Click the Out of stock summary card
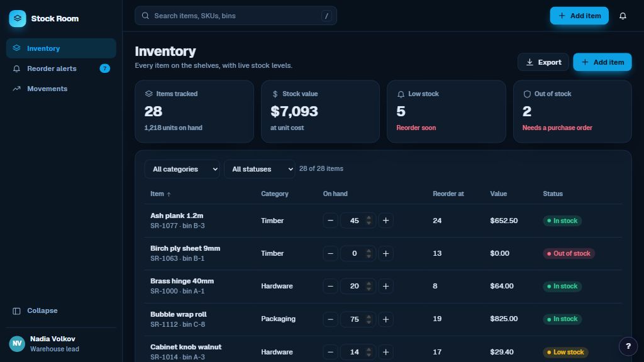 (572, 111)
